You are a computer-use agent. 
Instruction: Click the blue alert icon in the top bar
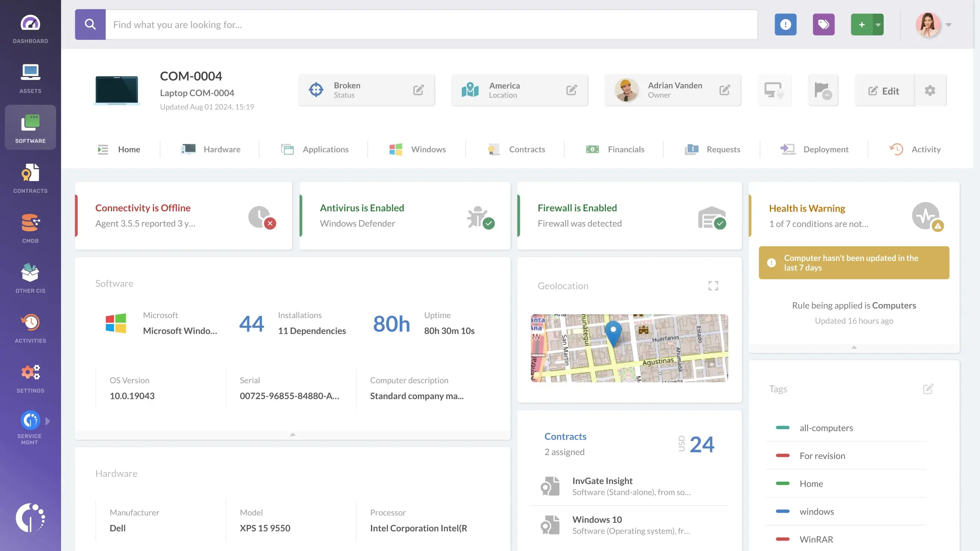coord(785,24)
